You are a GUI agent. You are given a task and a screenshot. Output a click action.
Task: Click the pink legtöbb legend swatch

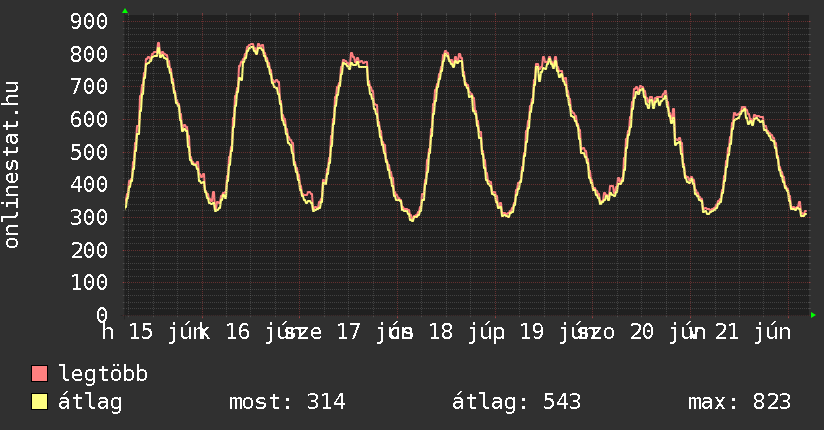39,373
